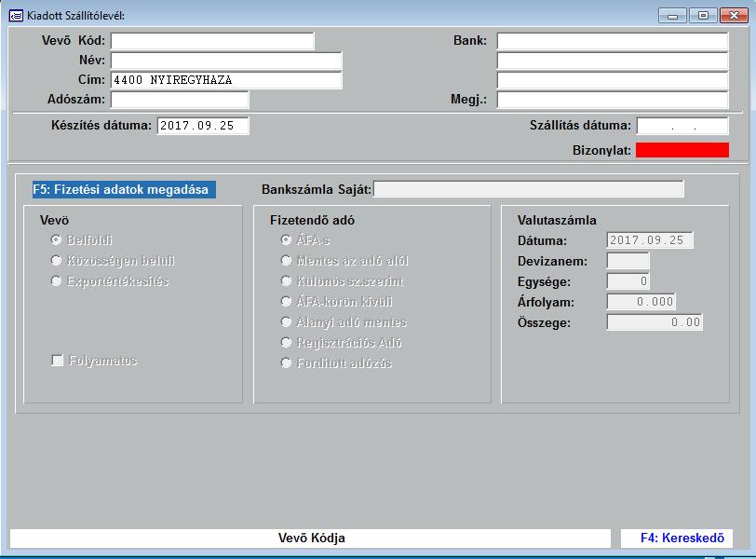Click the Egysége unit field
Screen dimensions: 756x559
tap(628, 281)
